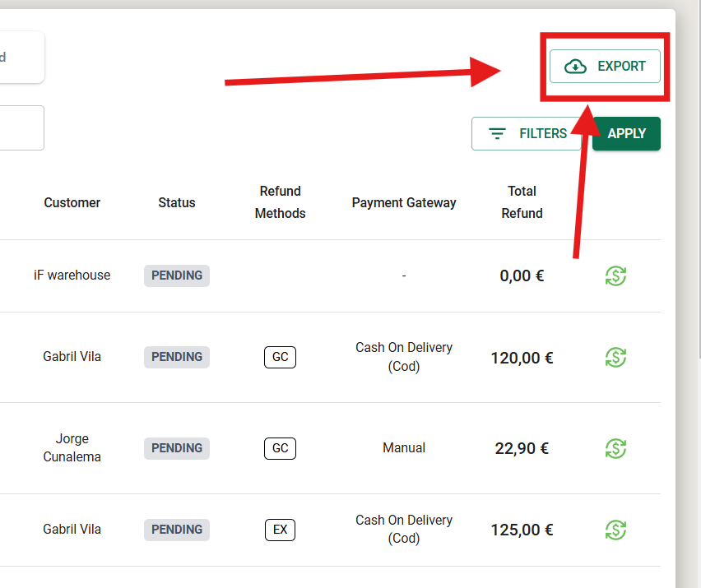Click the cloud download icon on Export
The width and height of the screenshot is (701, 588).
(575, 67)
